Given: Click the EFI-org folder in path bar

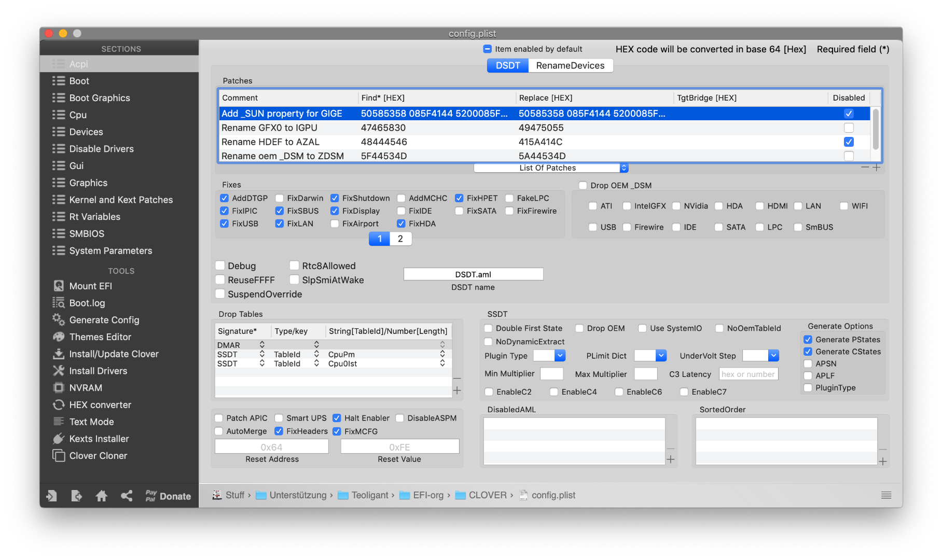Looking at the screenshot, I should click(x=422, y=495).
